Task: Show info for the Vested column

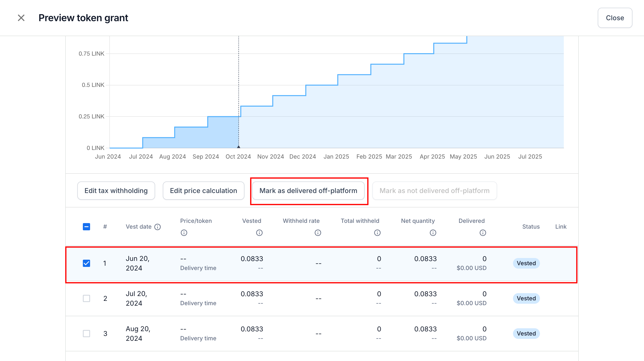Action: coord(259,233)
